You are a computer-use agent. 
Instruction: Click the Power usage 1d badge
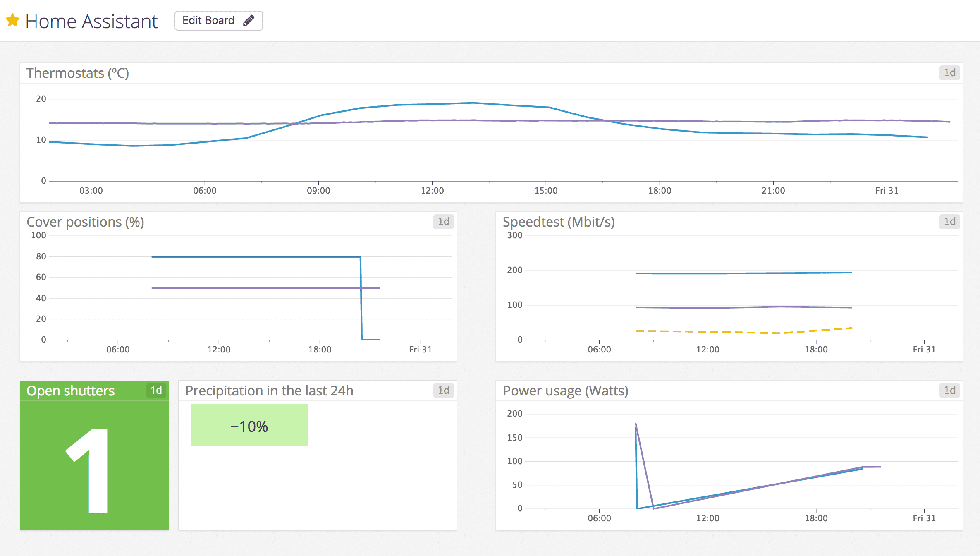click(x=949, y=391)
